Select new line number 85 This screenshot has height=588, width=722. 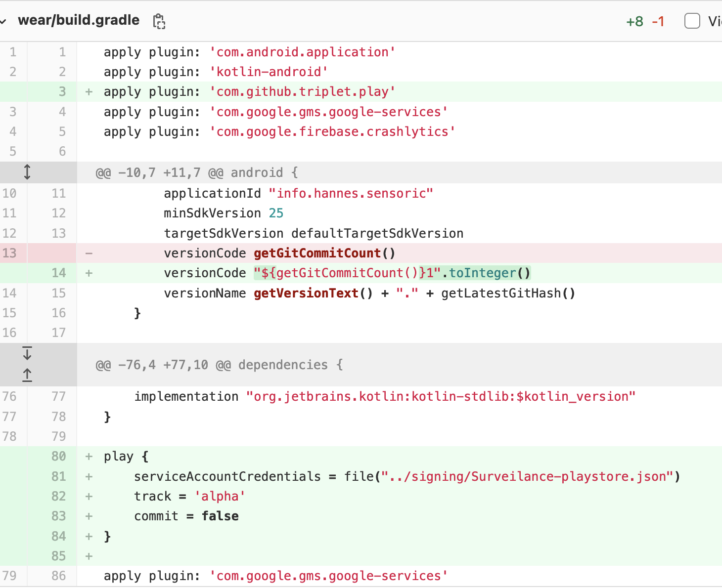pyautogui.click(x=58, y=556)
